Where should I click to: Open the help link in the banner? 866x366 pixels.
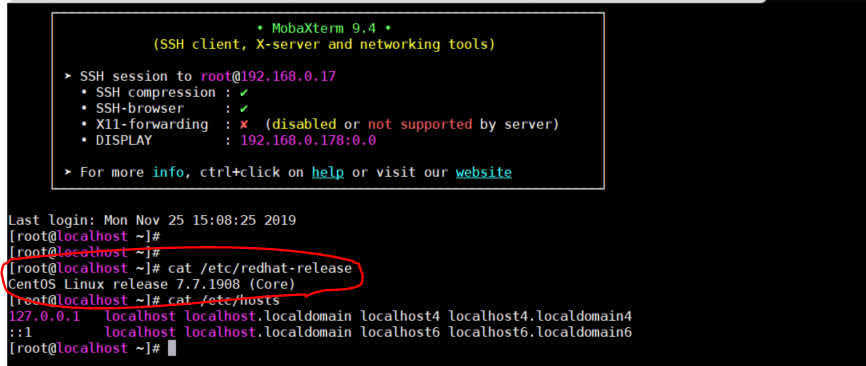pos(328,172)
